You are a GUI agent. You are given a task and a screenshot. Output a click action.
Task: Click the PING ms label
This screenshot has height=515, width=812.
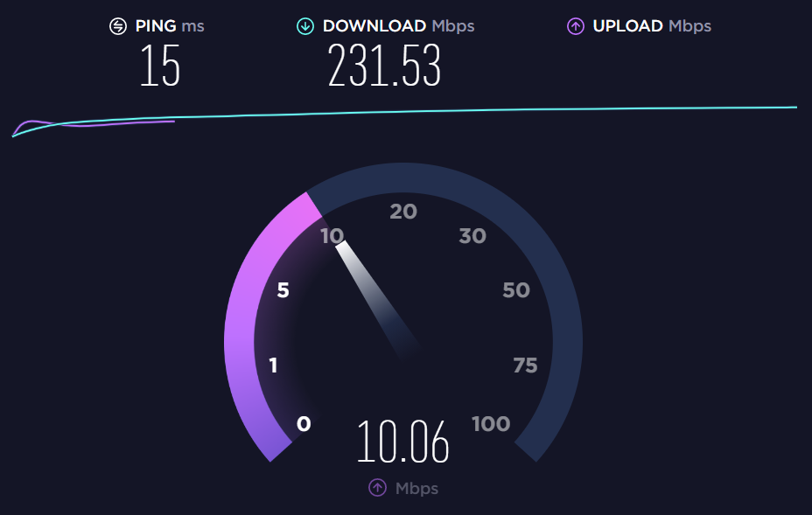170,26
